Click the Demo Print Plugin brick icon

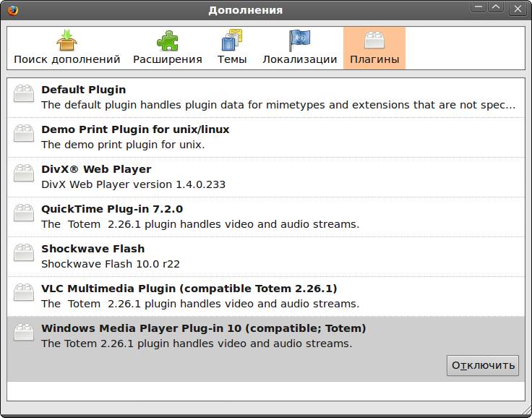pyautogui.click(x=24, y=133)
